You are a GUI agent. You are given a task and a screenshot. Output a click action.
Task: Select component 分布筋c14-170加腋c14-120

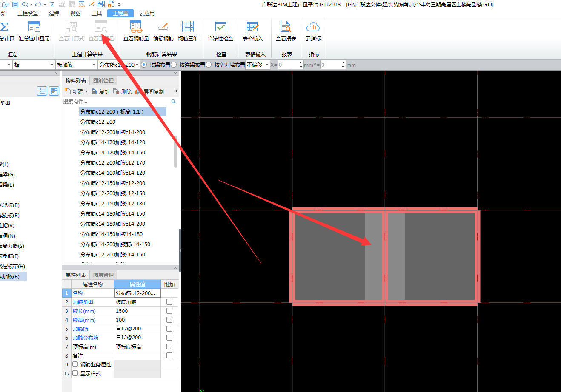coord(113,142)
